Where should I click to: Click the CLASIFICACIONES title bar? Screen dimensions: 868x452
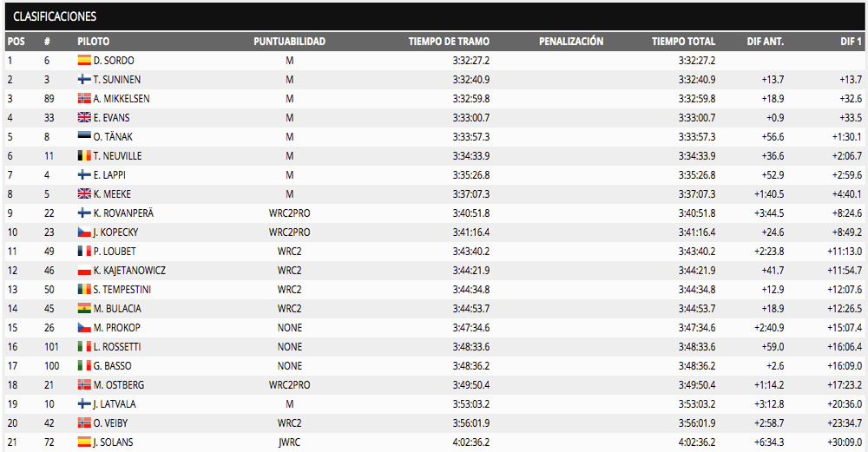pos(434,16)
